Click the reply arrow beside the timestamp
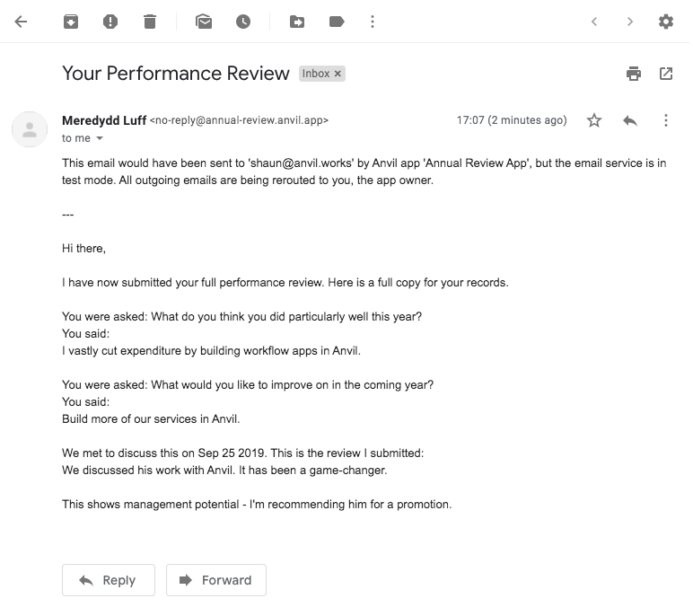The height and width of the screenshot is (616, 693). pyautogui.click(x=630, y=120)
